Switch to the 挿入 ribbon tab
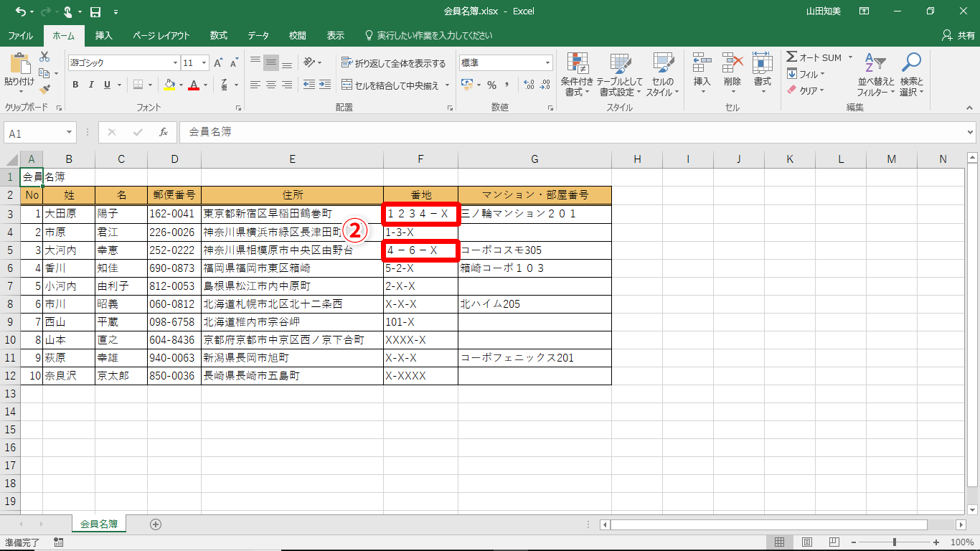 point(104,35)
